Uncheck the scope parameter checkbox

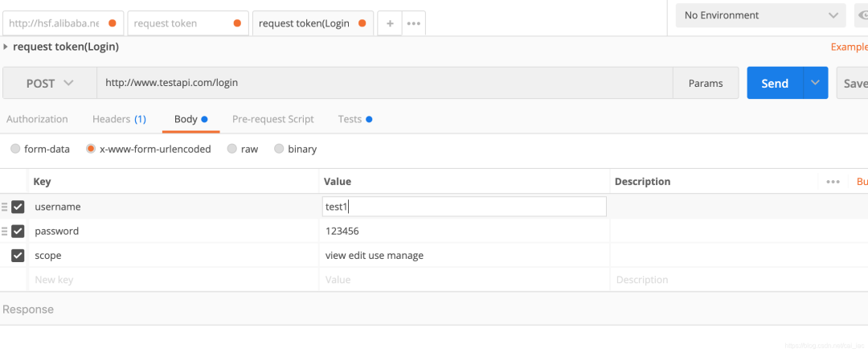point(18,256)
